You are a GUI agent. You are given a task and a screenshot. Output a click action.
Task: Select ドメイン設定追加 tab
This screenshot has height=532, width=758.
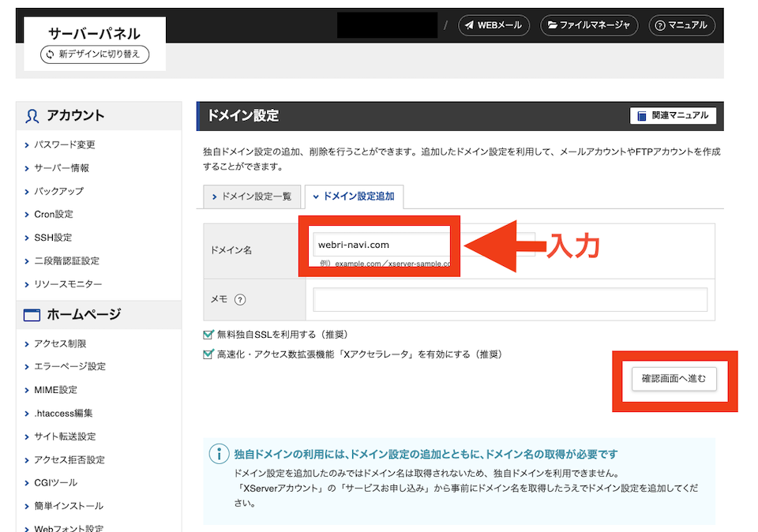(x=354, y=197)
